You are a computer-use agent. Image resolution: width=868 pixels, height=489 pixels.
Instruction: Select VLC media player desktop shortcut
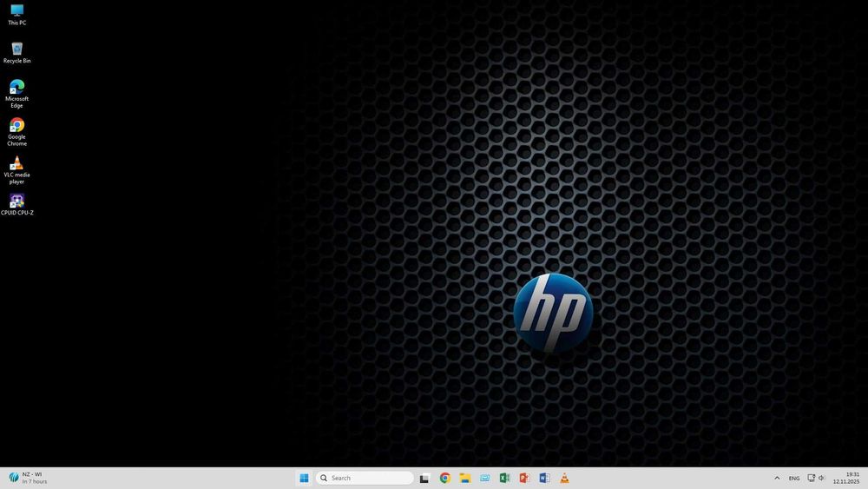tap(16, 170)
